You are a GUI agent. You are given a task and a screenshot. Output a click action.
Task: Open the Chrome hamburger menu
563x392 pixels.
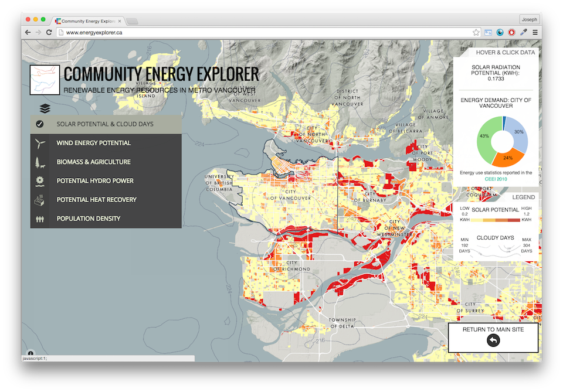click(535, 33)
